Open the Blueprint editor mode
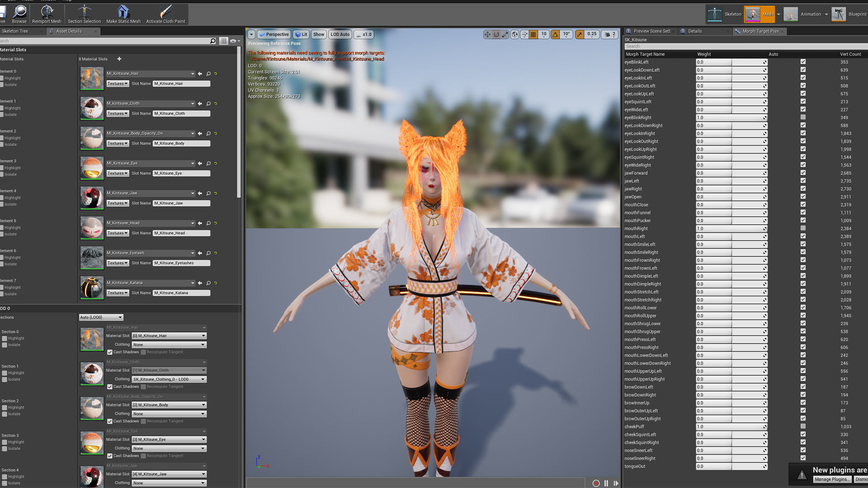868x488 pixels. pyautogui.click(x=850, y=14)
